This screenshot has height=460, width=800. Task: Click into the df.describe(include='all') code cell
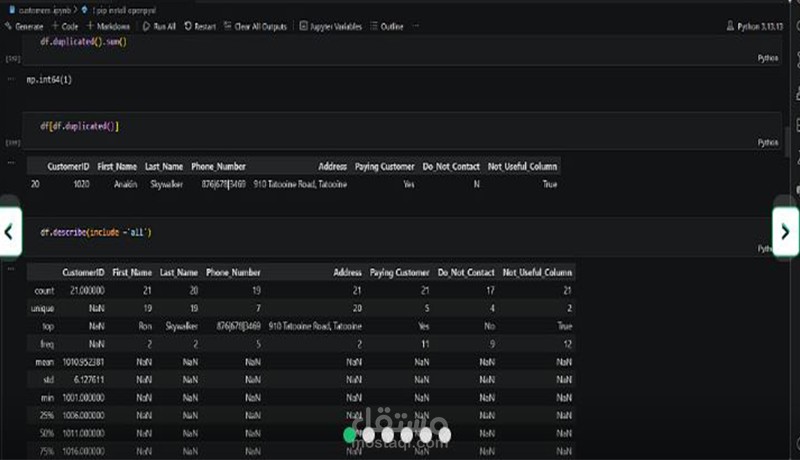pos(402,237)
